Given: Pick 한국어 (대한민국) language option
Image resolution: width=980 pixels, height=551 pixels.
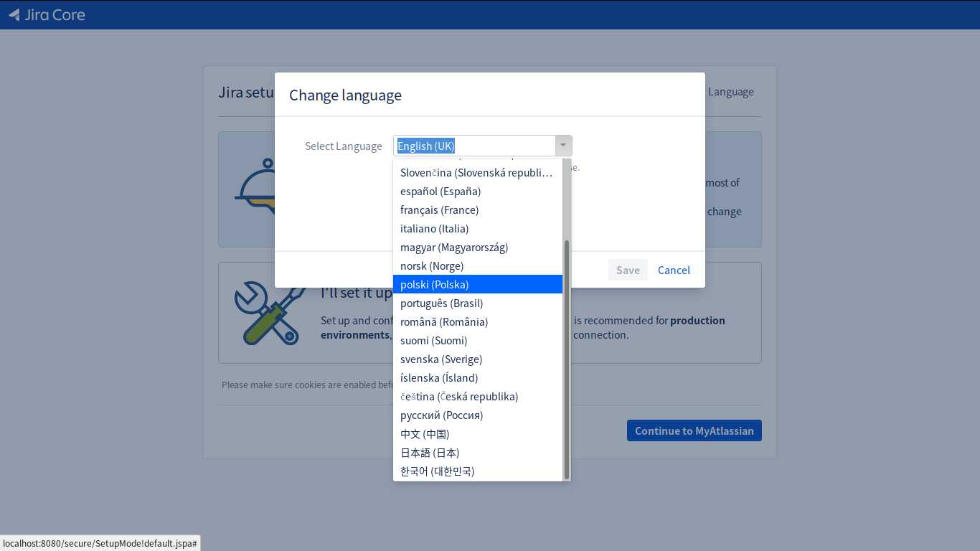Looking at the screenshot, I should pyautogui.click(x=478, y=471).
